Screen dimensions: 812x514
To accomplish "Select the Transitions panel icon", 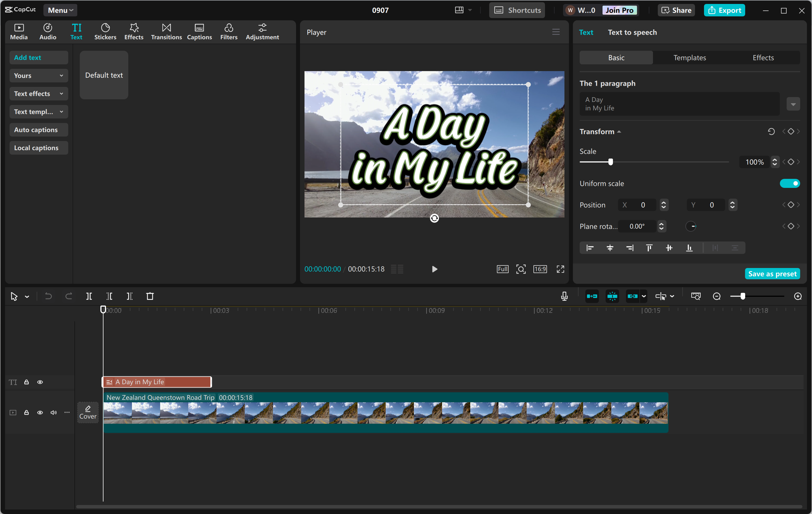I will click(x=166, y=31).
